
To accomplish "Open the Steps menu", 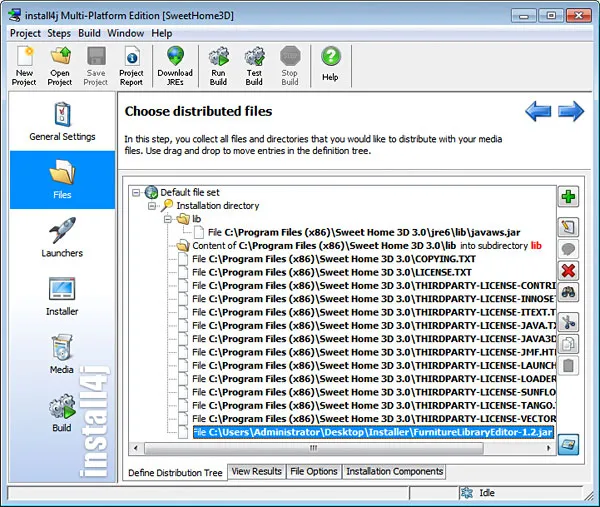I will click(59, 33).
